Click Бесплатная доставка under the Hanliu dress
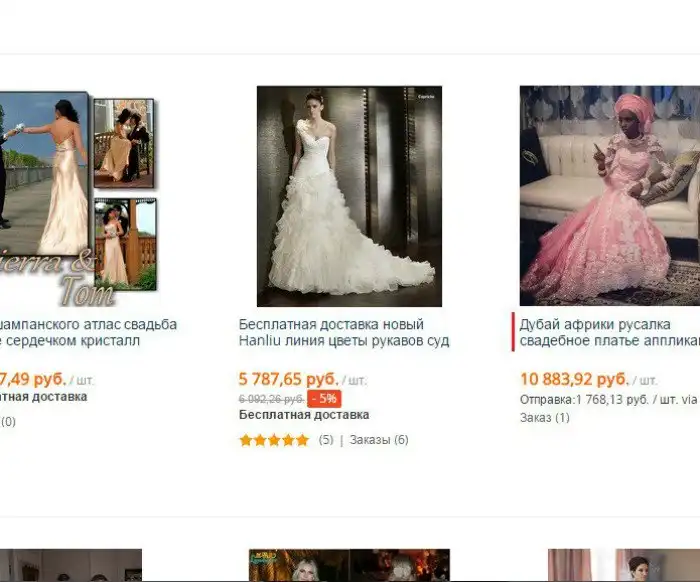This screenshot has width=700, height=582. click(304, 415)
